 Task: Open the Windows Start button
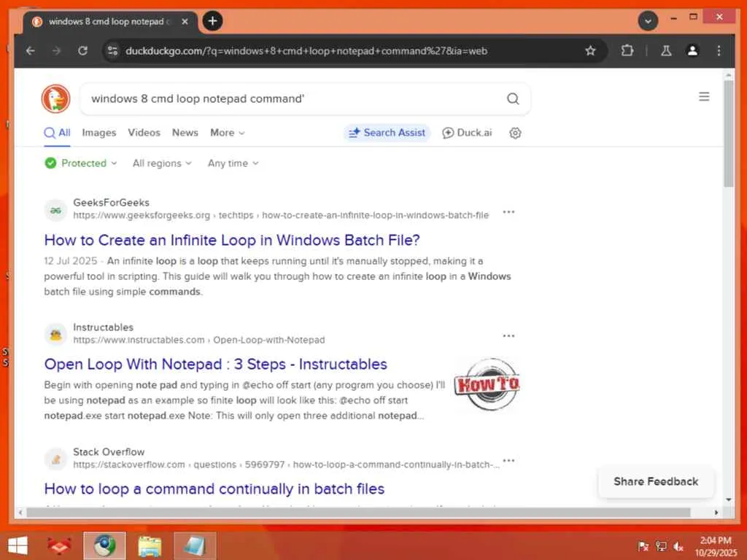coord(18,545)
